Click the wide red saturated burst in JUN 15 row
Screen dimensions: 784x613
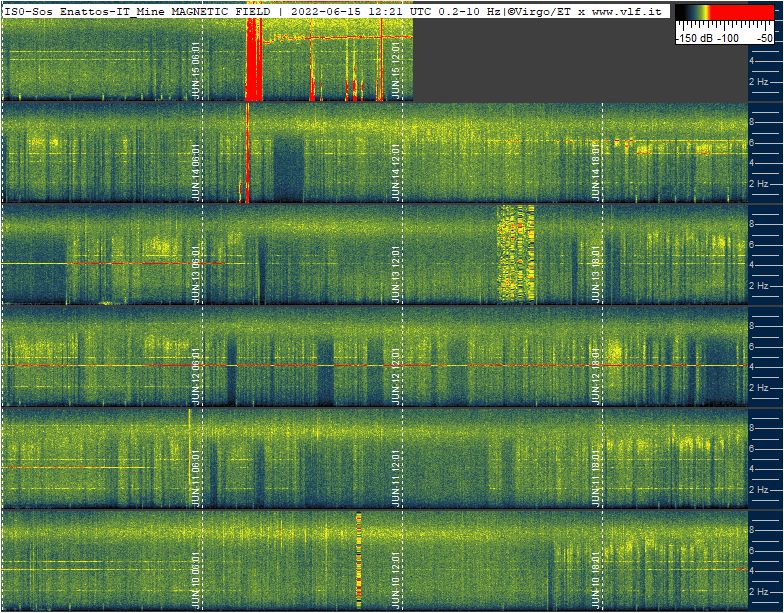point(254,62)
